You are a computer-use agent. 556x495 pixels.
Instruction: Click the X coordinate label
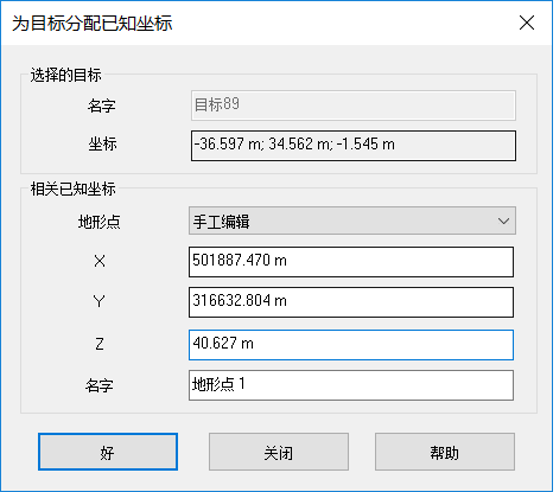(x=100, y=261)
